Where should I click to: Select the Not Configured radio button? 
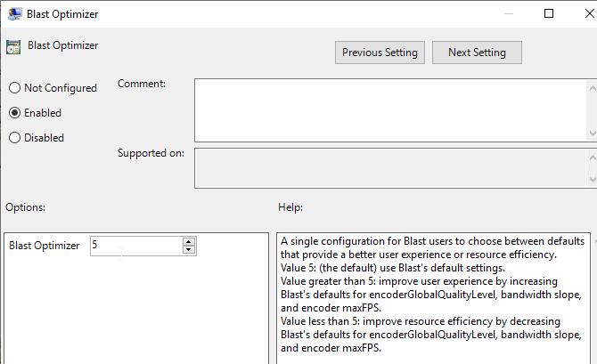click(14, 88)
